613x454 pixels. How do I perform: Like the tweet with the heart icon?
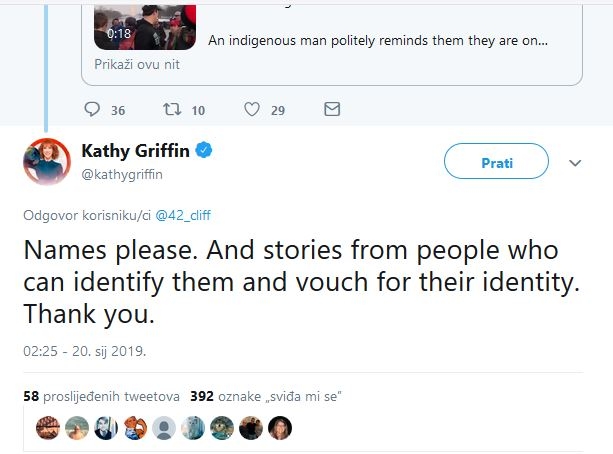pos(252,109)
